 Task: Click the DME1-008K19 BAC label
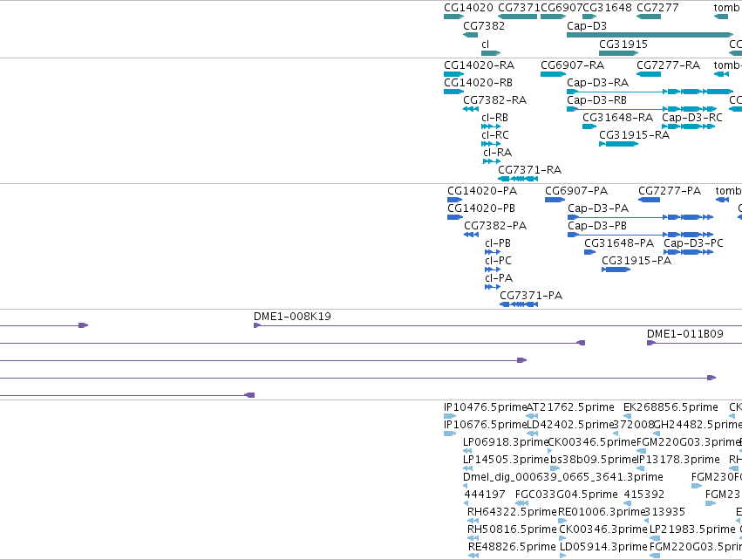pos(292,317)
